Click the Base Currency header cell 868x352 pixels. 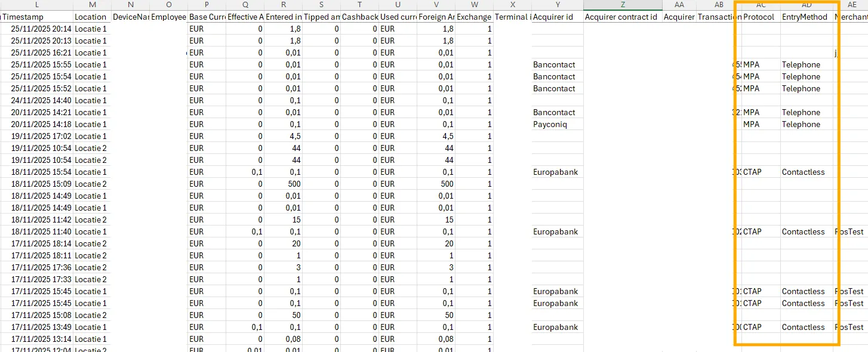click(207, 17)
